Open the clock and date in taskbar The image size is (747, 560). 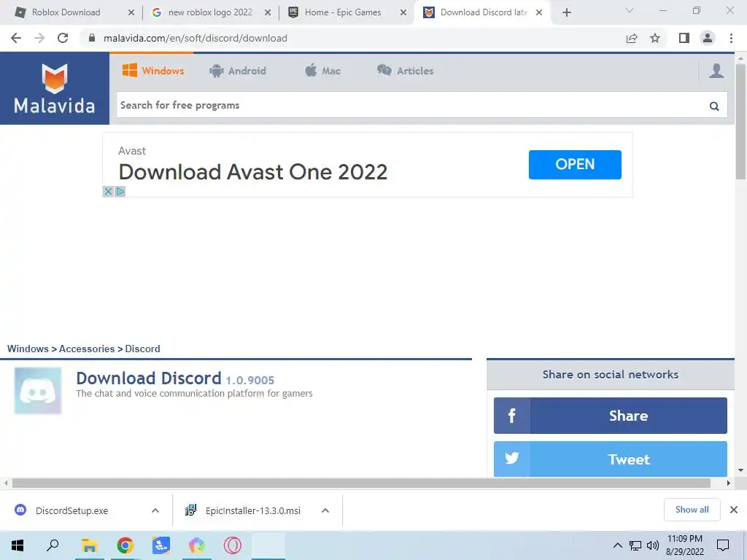point(684,545)
